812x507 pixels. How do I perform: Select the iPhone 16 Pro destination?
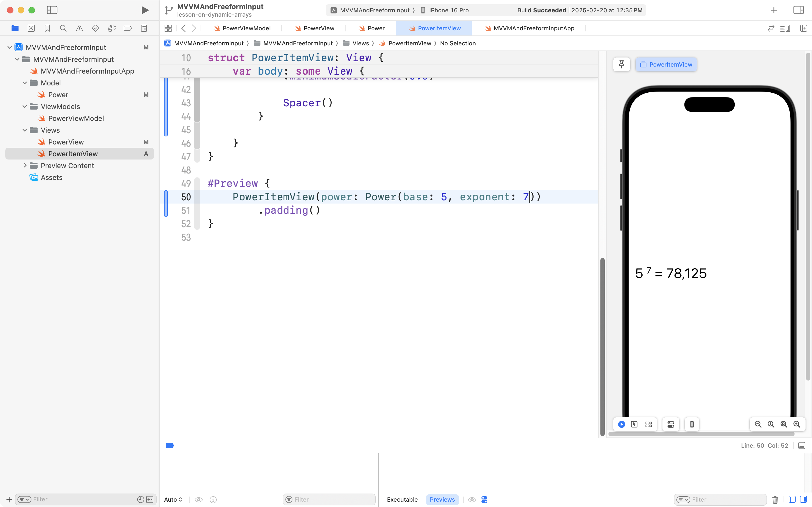coord(448,10)
